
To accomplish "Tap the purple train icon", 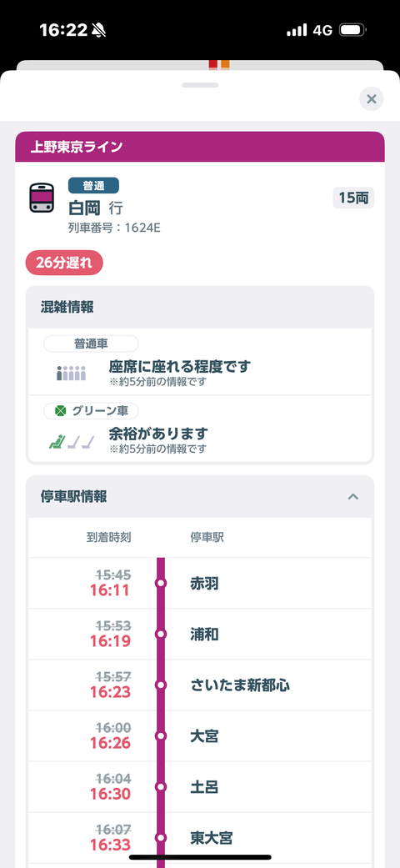I will (42, 198).
